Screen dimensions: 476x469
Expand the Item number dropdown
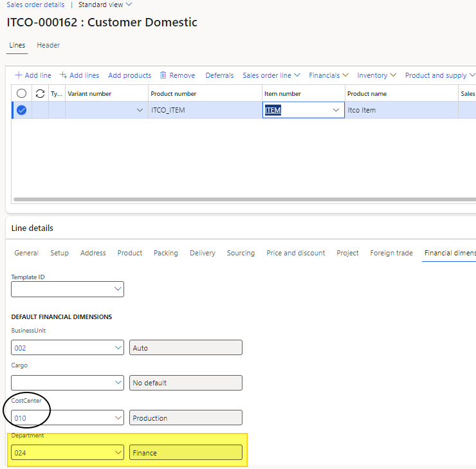[336, 110]
